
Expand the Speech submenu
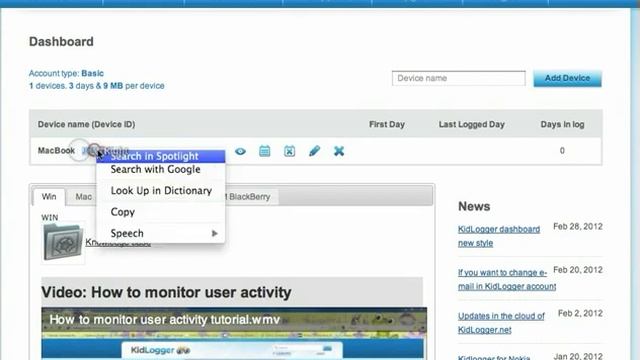tap(161, 233)
